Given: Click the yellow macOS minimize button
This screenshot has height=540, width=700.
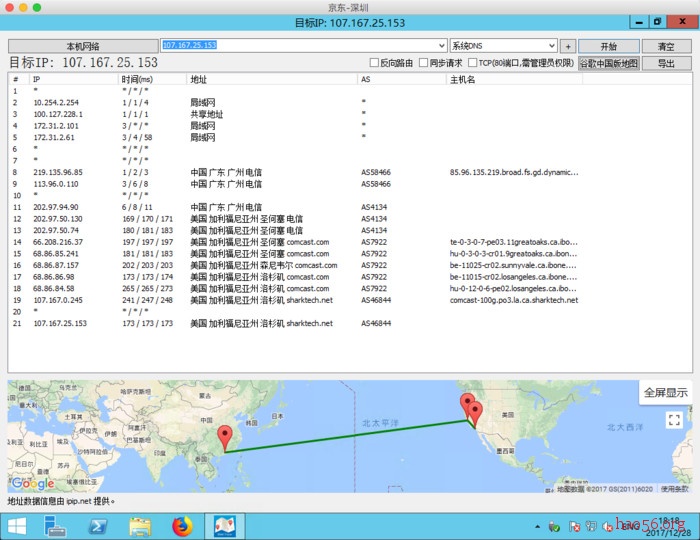Looking at the screenshot, I should click(x=24, y=7).
